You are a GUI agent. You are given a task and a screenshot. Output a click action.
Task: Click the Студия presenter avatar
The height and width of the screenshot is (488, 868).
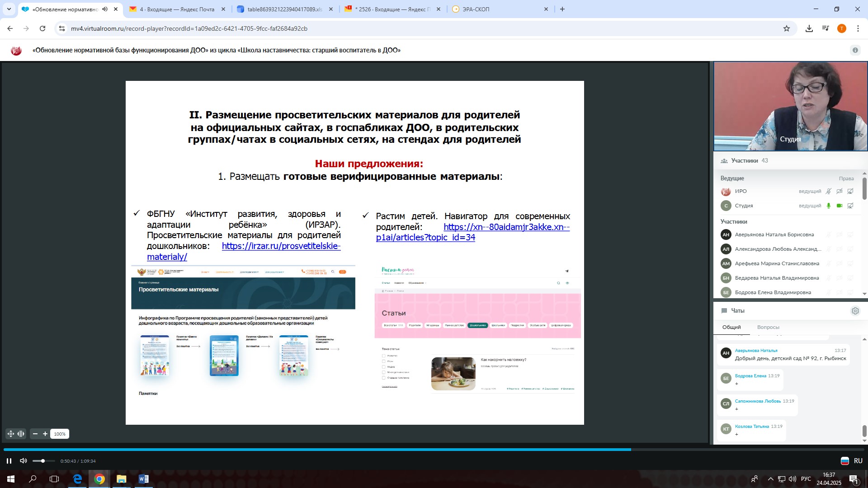[726, 206]
